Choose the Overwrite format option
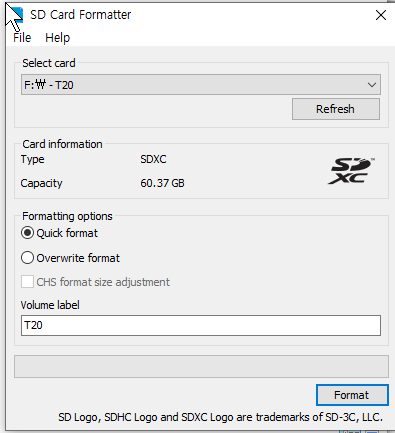The height and width of the screenshot is (433, 395). pos(27,258)
